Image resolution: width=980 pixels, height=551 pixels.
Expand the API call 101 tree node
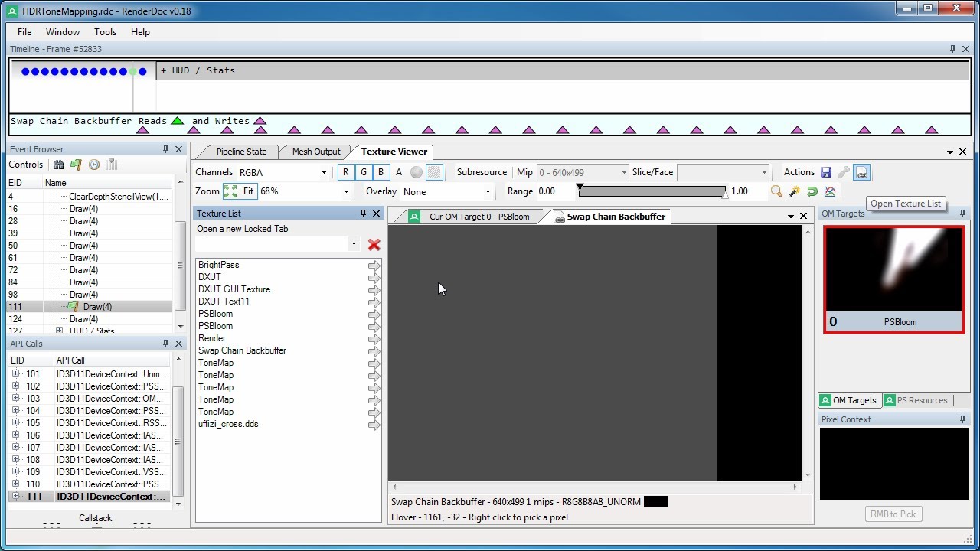tap(15, 373)
